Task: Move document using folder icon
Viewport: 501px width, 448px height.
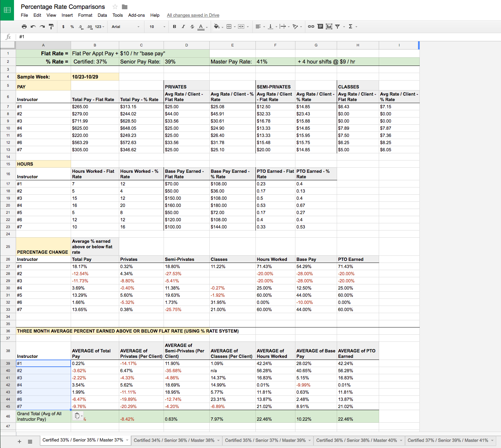Action: [x=125, y=7]
